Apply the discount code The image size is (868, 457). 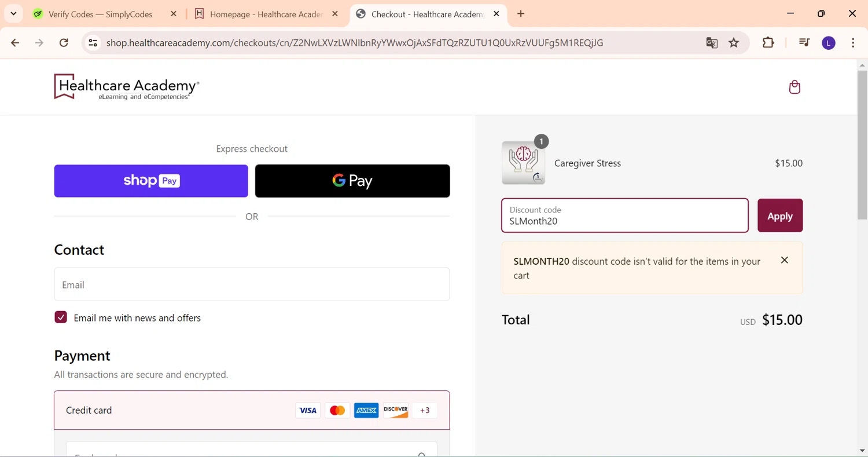pyautogui.click(x=780, y=215)
